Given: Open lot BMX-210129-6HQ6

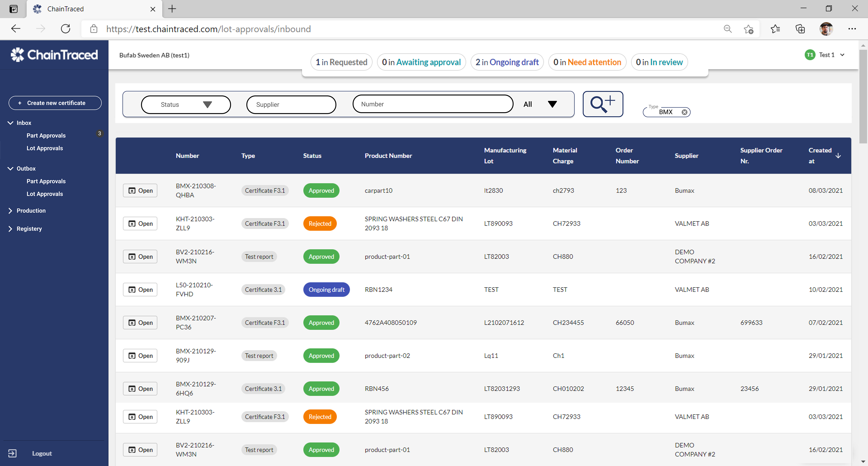Looking at the screenshot, I should [x=140, y=389].
